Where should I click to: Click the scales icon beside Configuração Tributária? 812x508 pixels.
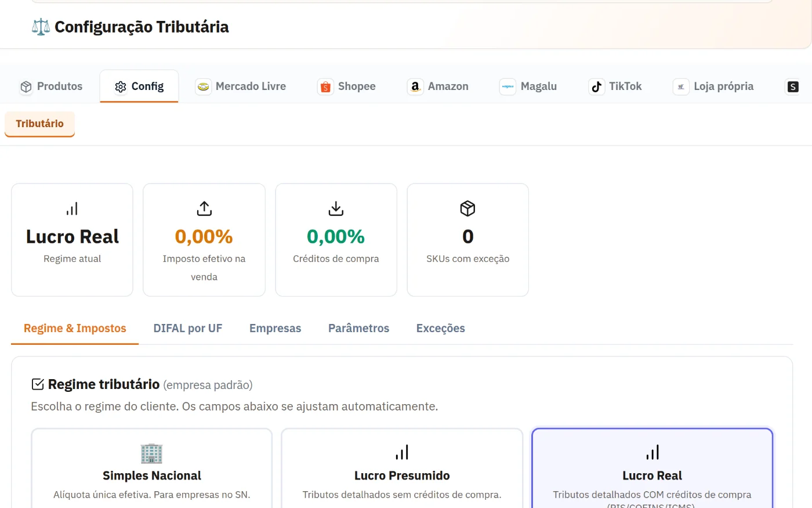(41, 27)
